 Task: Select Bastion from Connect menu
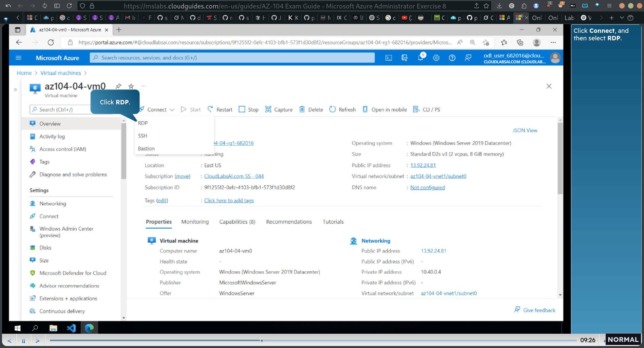(146, 148)
